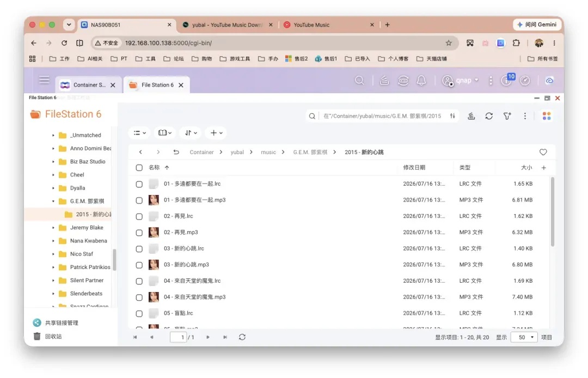
Task: Check the box for 01 - 多遠都要在一起.mp3
Action: (x=139, y=200)
